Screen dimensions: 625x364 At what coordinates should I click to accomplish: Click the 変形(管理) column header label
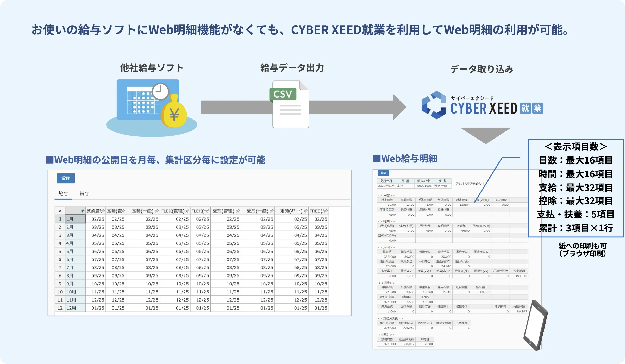(x=223, y=211)
